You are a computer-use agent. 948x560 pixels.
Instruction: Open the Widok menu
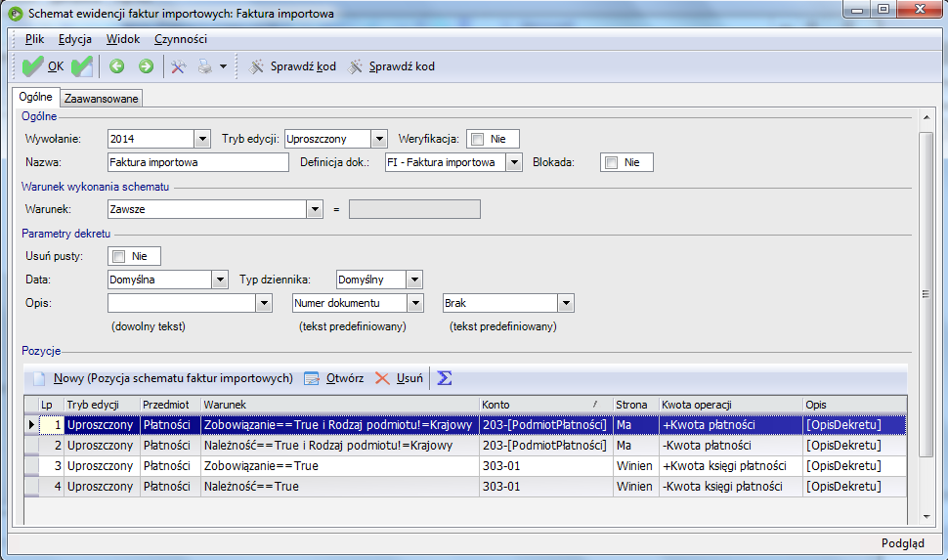123,39
